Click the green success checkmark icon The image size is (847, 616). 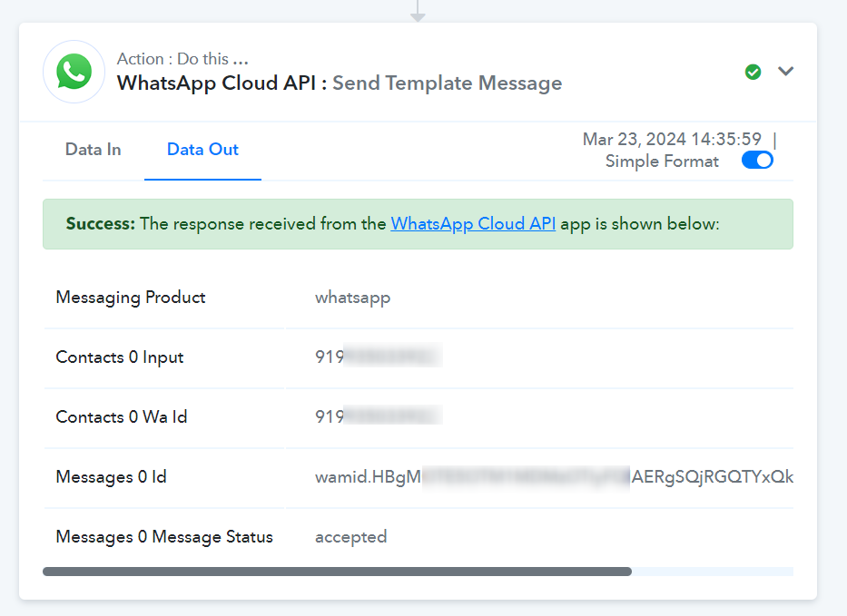(753, 72)
